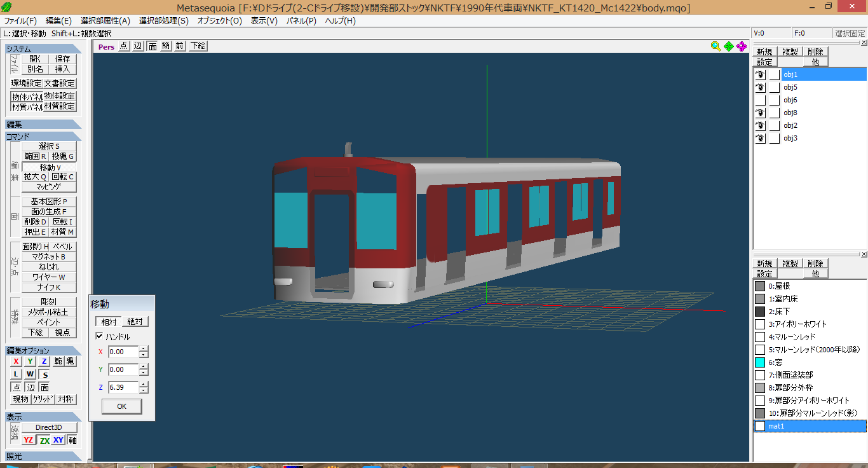Select S screen coordinate option
The width and height of the screenshot is (868, 468).
(45, 375)
